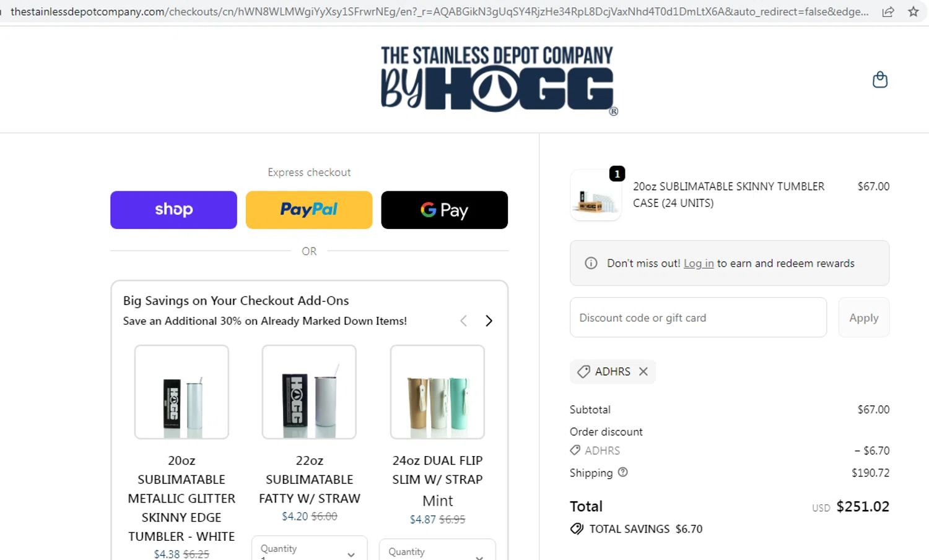Click the Total Savings tag icon
The width and height of the screenshot is (929, 560).
[577, 528]
